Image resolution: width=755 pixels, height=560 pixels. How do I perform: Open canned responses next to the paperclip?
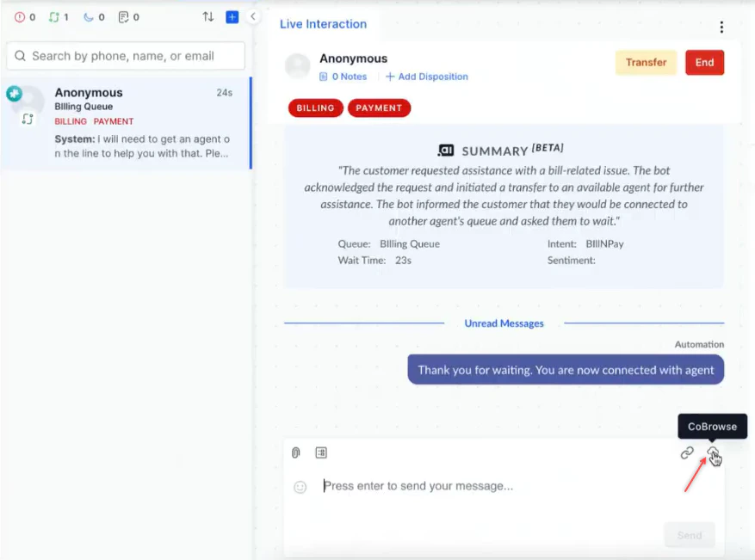322,452
